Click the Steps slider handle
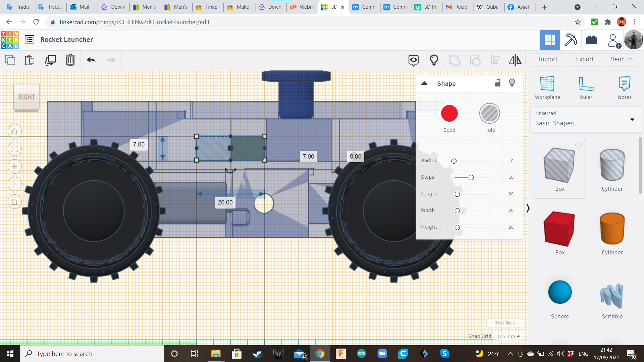 471,177
